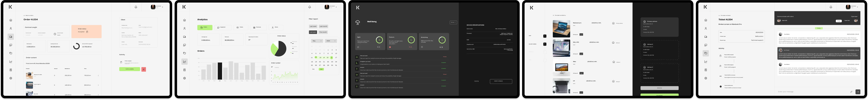Open May month dropdown in Filter report
The height and width of the screenshot is (100, 868).
point(317,41)
